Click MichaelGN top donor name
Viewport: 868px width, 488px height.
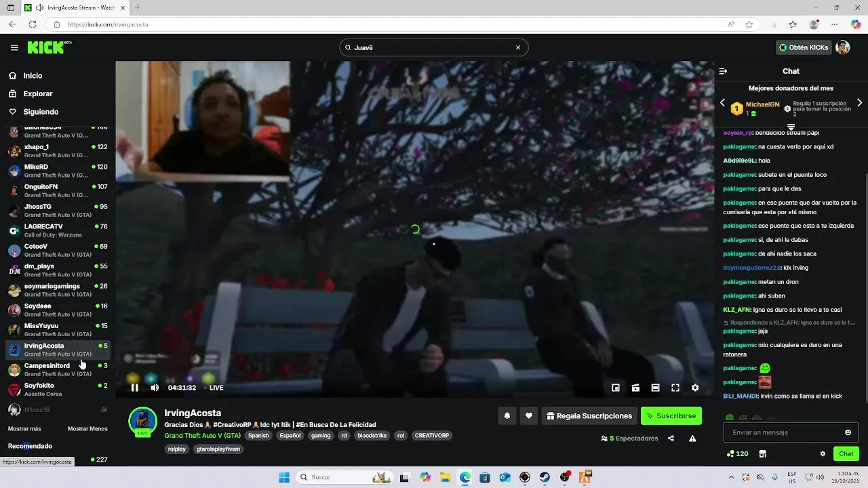tap(762, 105)
